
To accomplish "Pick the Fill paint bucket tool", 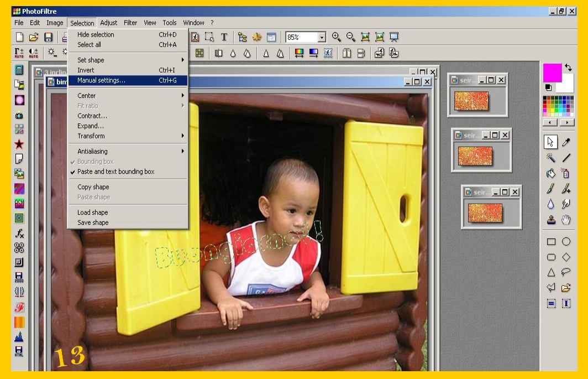I will click(x=551, y=173).
